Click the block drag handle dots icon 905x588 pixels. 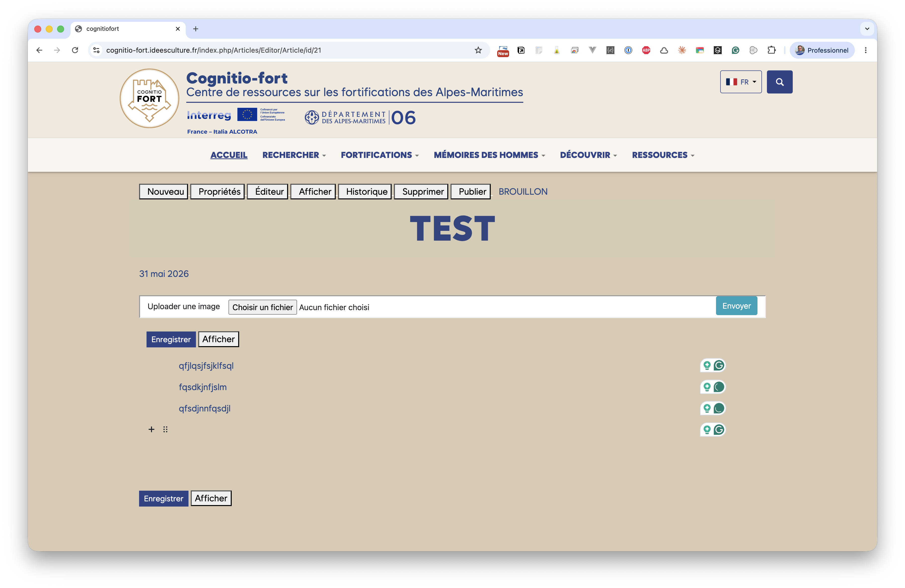(165, 430)
